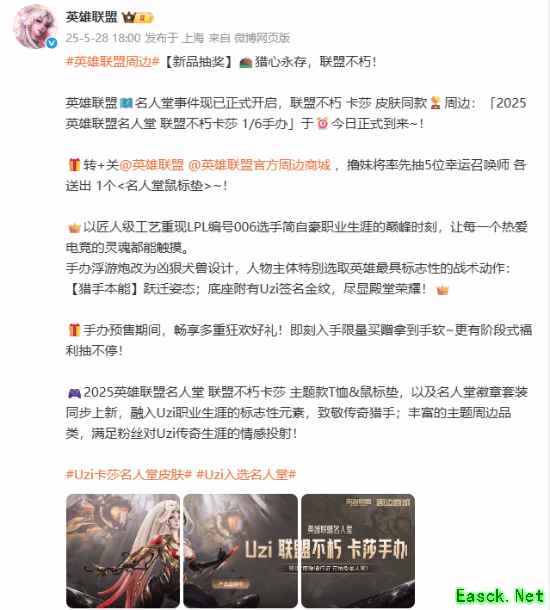The width and height of the screenshot is (550, 610).
Task: Click the 微博网页版 source link
Action: [262, 38]
